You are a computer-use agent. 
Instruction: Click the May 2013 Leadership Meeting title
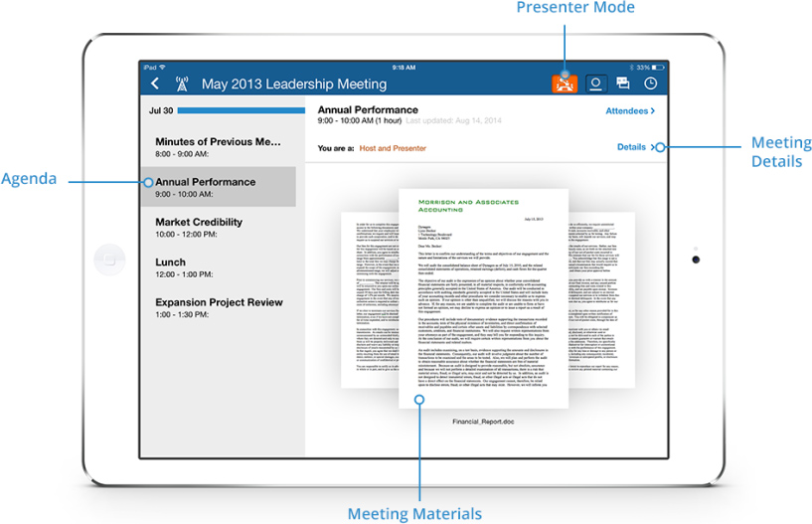(294, 84)
